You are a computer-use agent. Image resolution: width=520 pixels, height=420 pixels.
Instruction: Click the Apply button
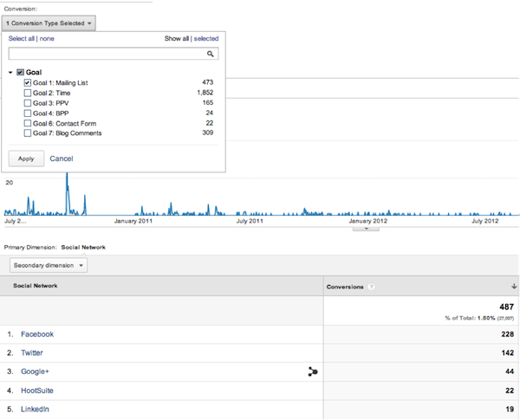[25, 158]
